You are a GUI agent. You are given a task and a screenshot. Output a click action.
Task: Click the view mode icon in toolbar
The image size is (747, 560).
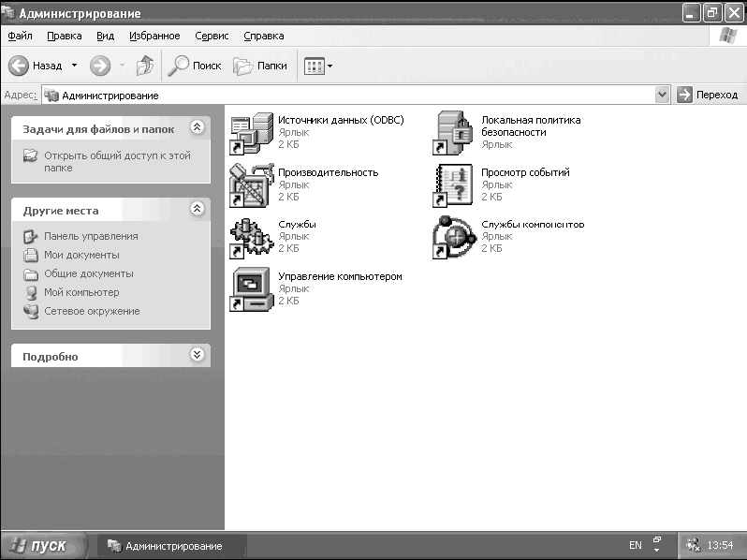pyautogui.click(x=314, y=66)
